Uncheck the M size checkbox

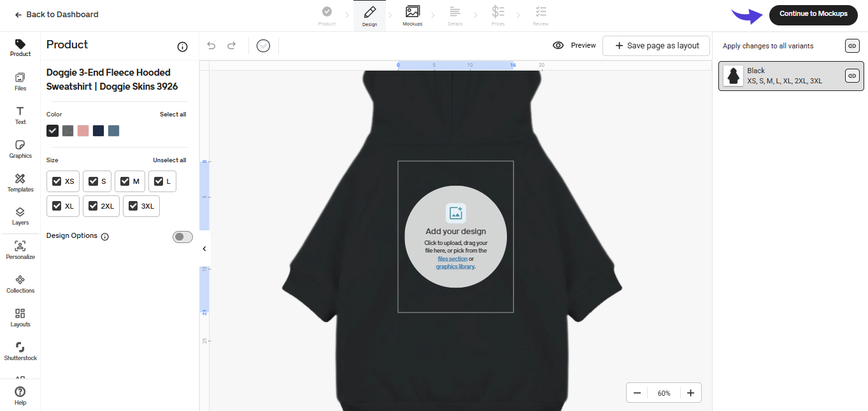point(125,181)
